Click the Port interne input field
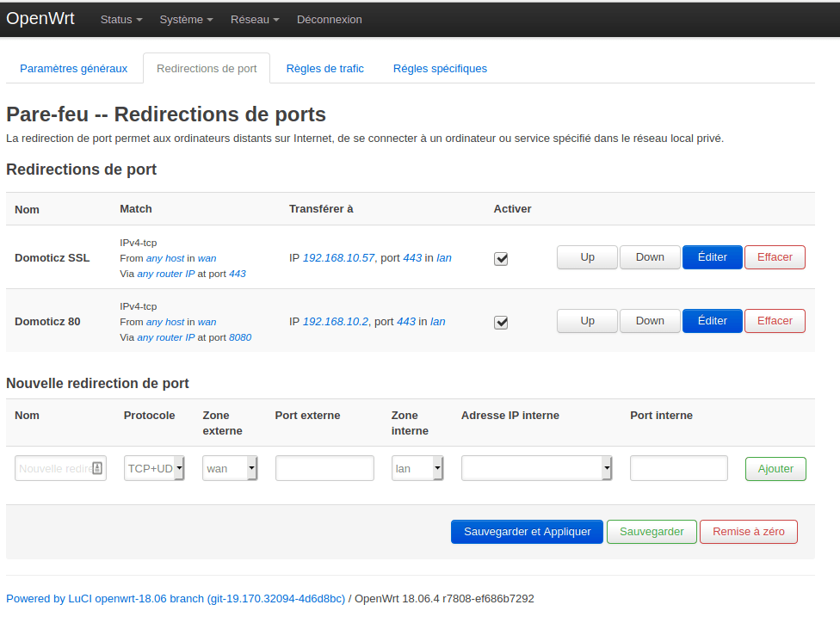 tap(679, 468)
